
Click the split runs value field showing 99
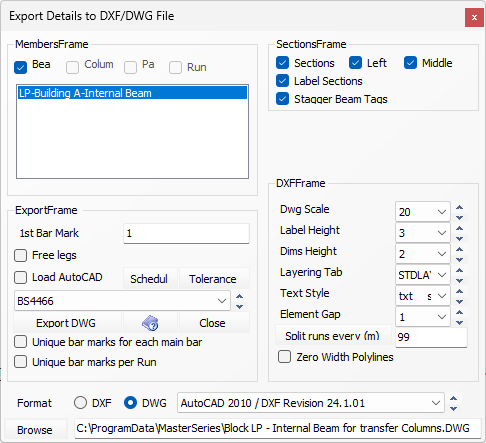431,337
